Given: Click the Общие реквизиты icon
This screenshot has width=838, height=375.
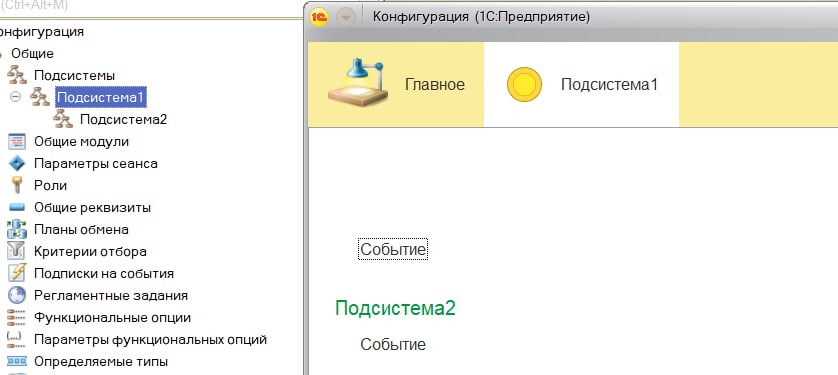Looking at the screenshot, I should 17,207.
